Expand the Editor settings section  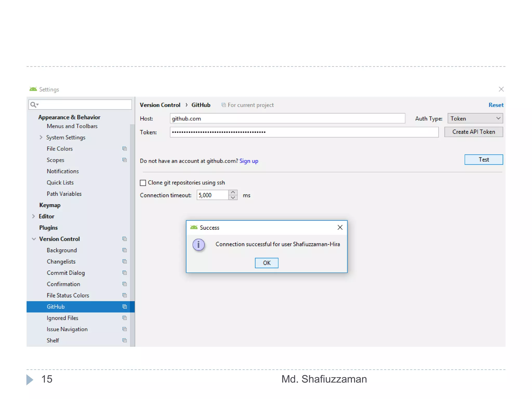[34, 216]
